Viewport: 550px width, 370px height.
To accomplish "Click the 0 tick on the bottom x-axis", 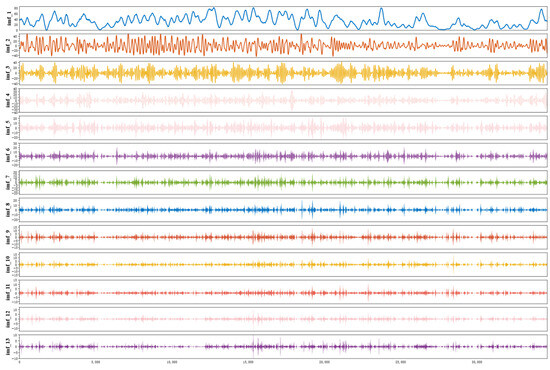I will (19, 362).
